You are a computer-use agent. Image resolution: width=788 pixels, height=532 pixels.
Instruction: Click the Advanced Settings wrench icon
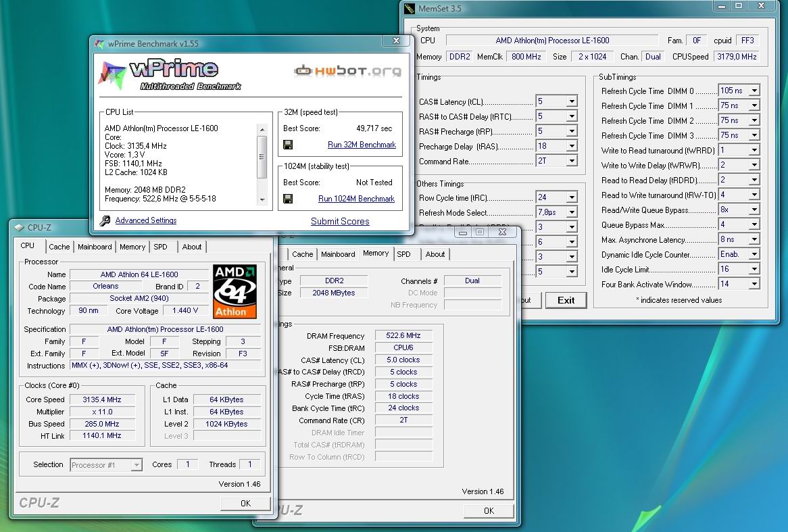point(105,221)
